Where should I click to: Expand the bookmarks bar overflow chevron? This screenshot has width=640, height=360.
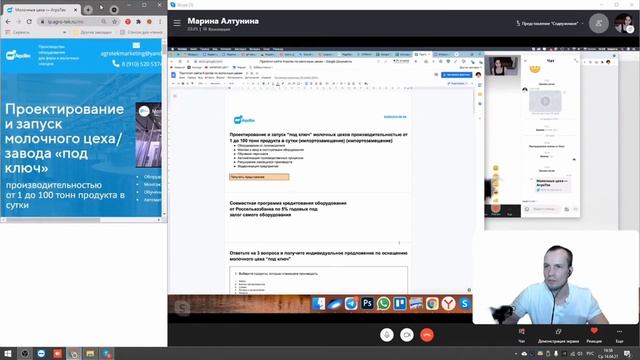click(64, 32)
